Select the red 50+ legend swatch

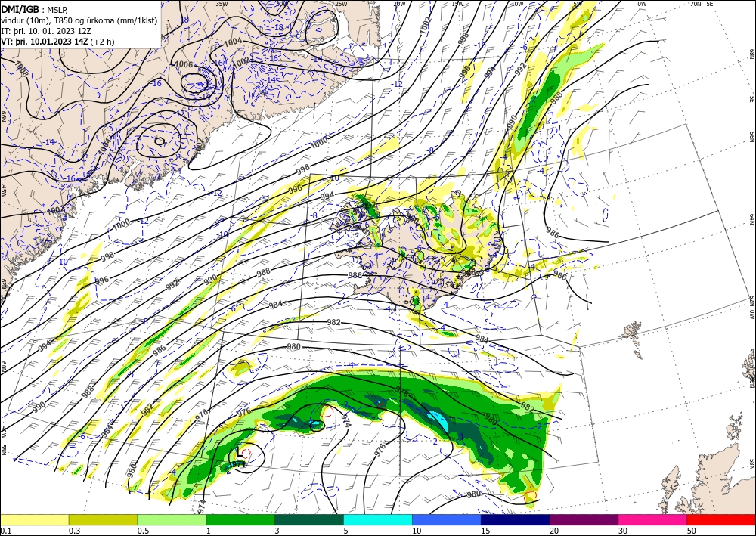tap(721, 519)
